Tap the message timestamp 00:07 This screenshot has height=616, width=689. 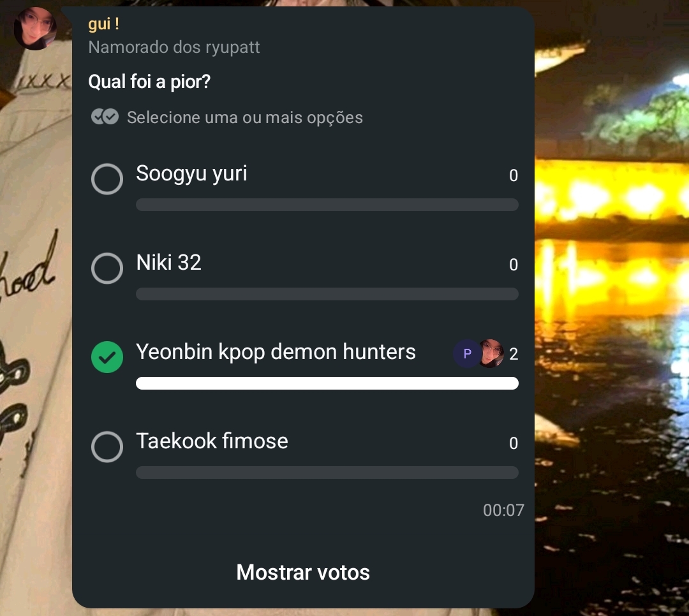pyautogui.click(x=503, y=510)
